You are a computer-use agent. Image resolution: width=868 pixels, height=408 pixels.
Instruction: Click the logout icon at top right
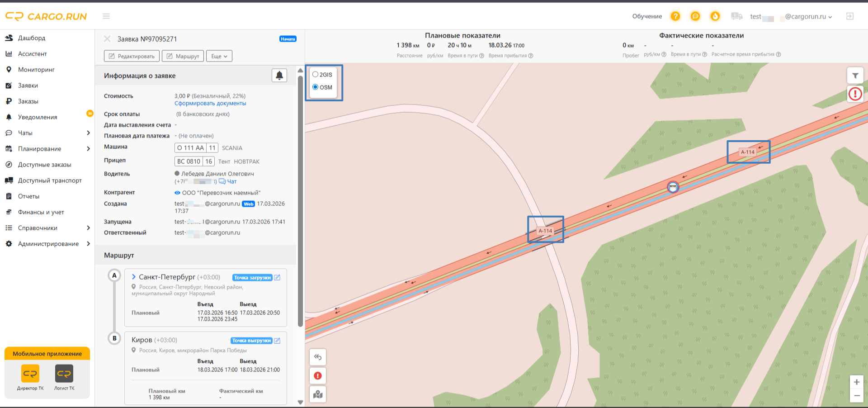pos(850,16)
